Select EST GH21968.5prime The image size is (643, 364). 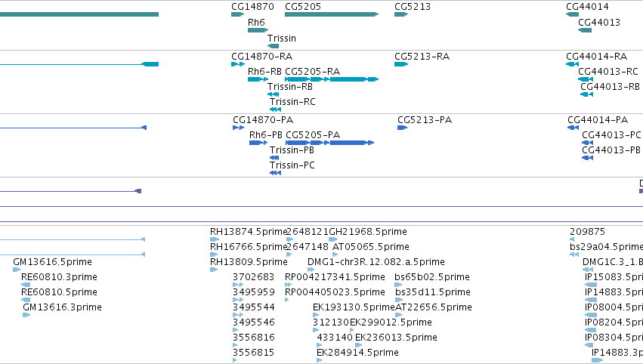point(368,232)
